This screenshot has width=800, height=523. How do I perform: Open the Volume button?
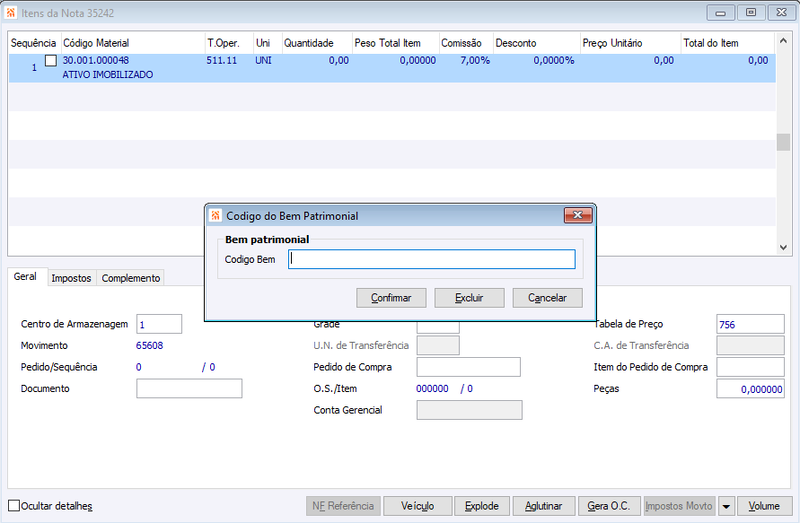[x=764, y=506]
